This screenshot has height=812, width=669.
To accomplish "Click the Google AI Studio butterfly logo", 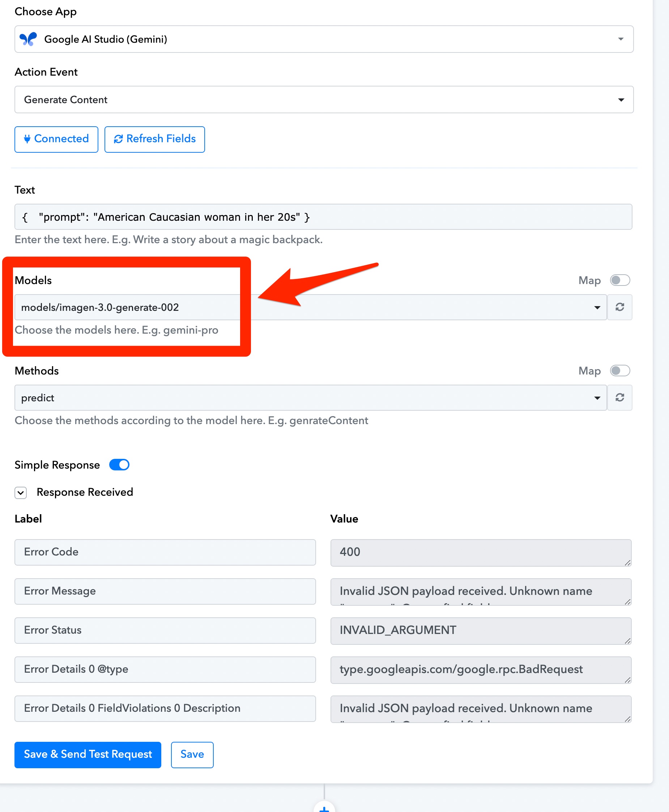I will click(x=28, y=39).
